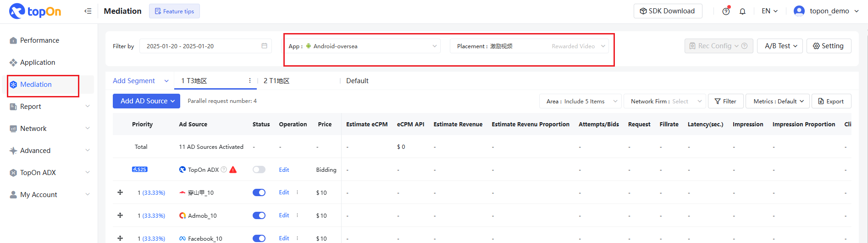
Task: Click the Add AD Source button
Action: [x=146, y=101]
